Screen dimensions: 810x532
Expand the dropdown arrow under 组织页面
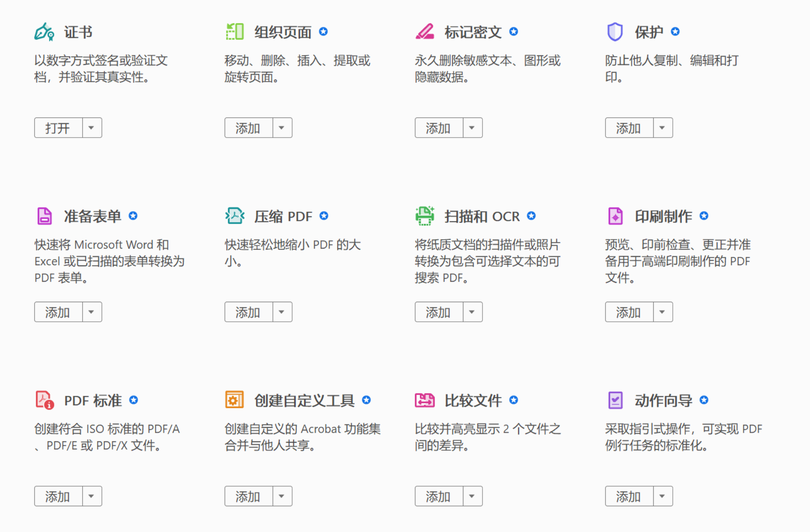(282, 128)
